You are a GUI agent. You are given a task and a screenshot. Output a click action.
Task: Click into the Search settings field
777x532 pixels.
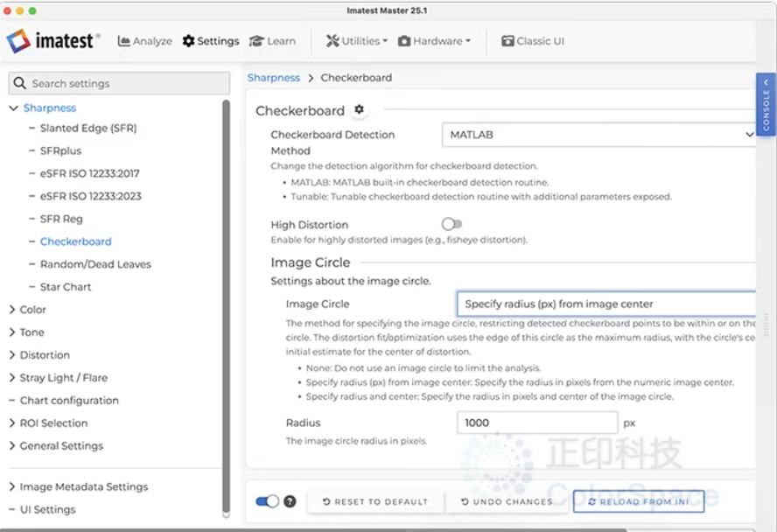point(119,83)
